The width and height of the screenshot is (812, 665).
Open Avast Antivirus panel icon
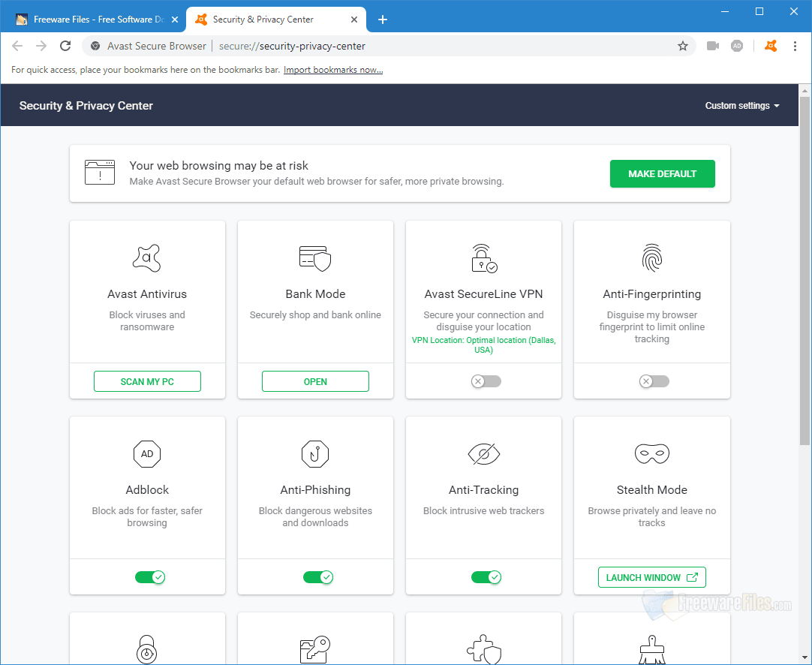(x=147, y=258)
